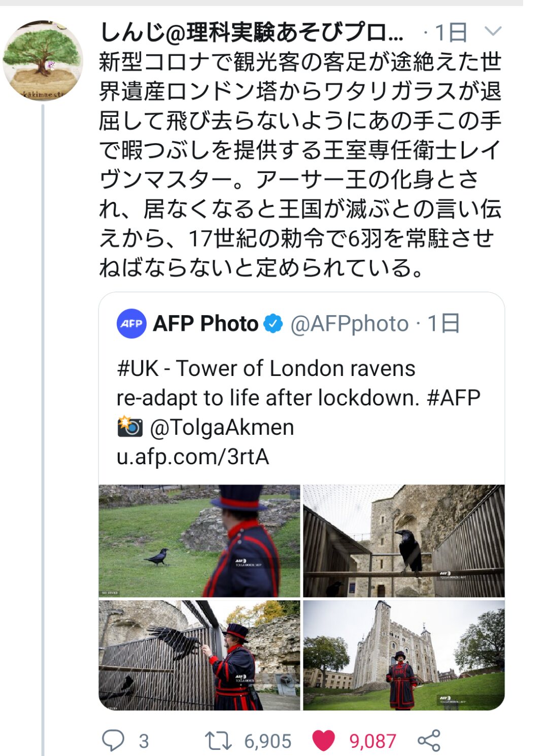Tap the share icon below the tweet
The image size is (548, 756).
tap(429, 741)
